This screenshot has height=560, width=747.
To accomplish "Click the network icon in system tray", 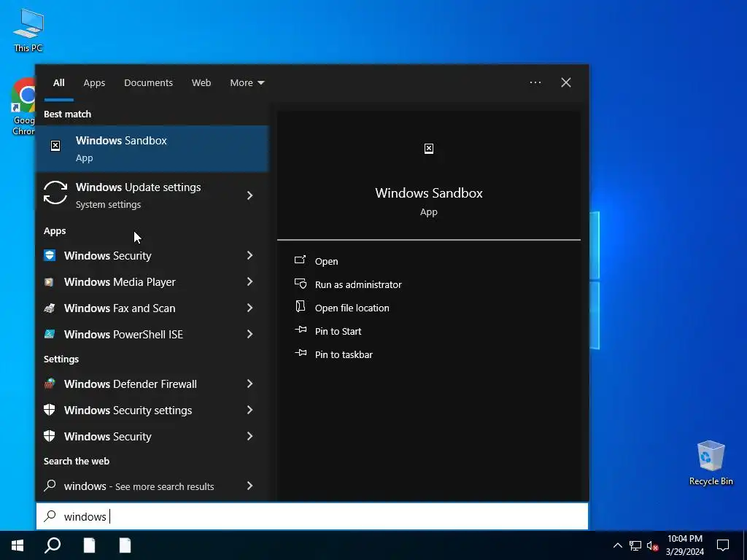I will coord(635,545).
